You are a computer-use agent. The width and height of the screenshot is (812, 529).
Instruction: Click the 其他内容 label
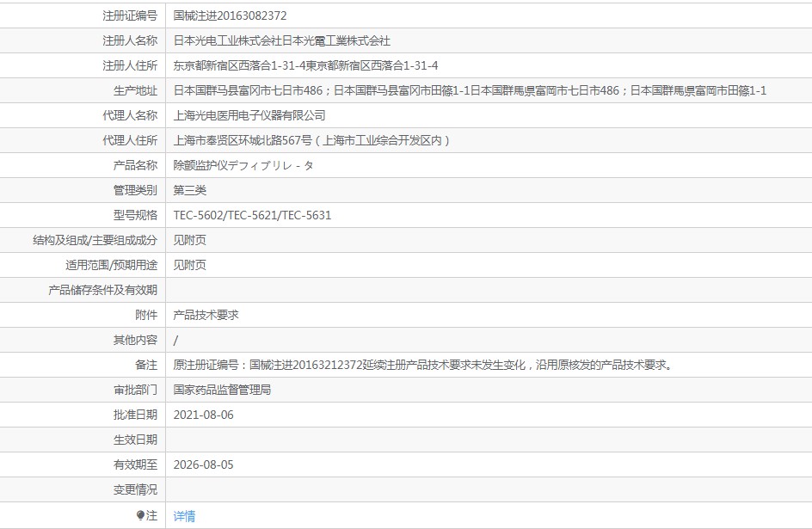tap(135, 340)
